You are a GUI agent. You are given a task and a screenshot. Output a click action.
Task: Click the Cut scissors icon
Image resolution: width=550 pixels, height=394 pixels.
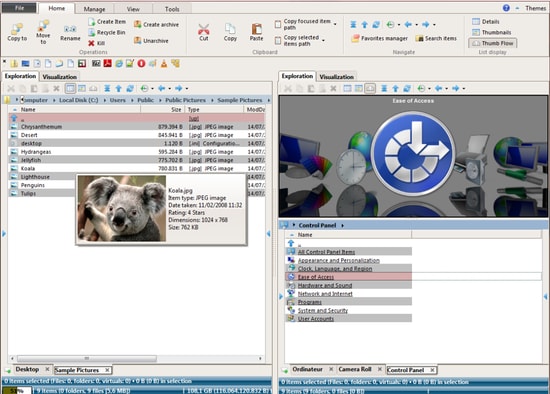tap(203, 29)
